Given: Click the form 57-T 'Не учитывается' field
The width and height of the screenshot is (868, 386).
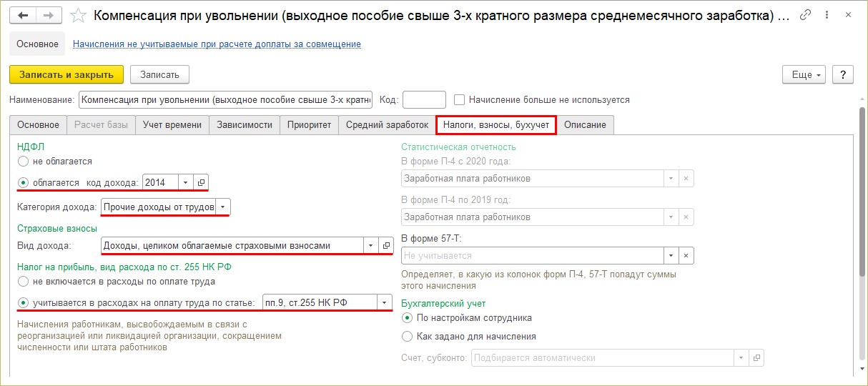Looking at the screenshot, I should 533,255.
